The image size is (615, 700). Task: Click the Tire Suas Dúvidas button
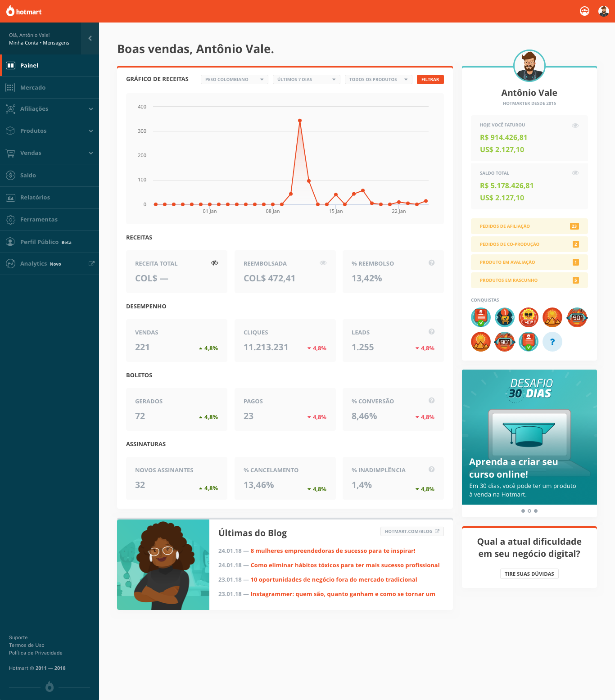[529, 574]
